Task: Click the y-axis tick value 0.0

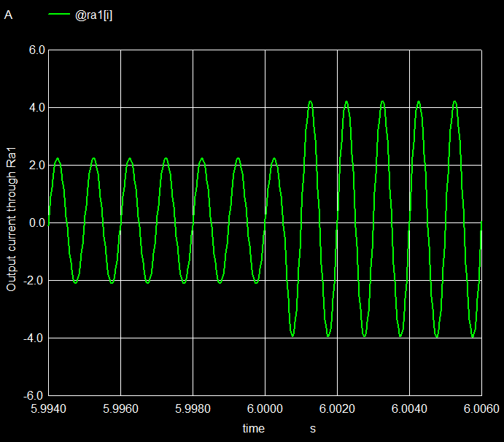Action: (x=37, y=222)
